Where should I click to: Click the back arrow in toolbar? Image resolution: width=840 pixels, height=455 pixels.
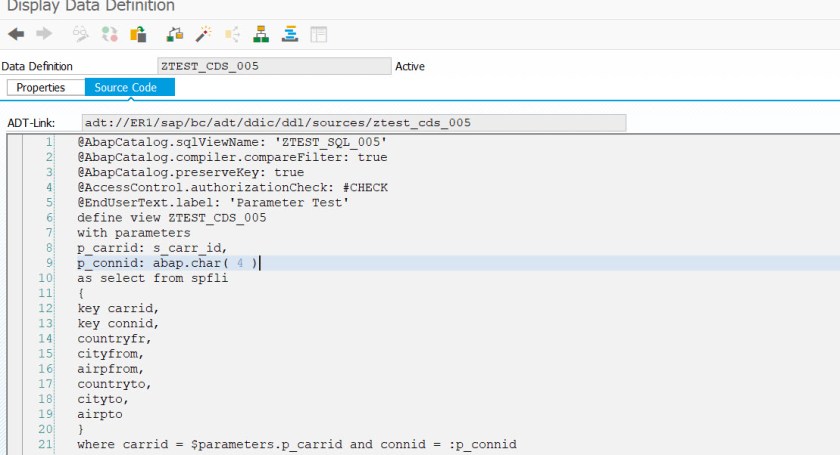coord(16,34)
